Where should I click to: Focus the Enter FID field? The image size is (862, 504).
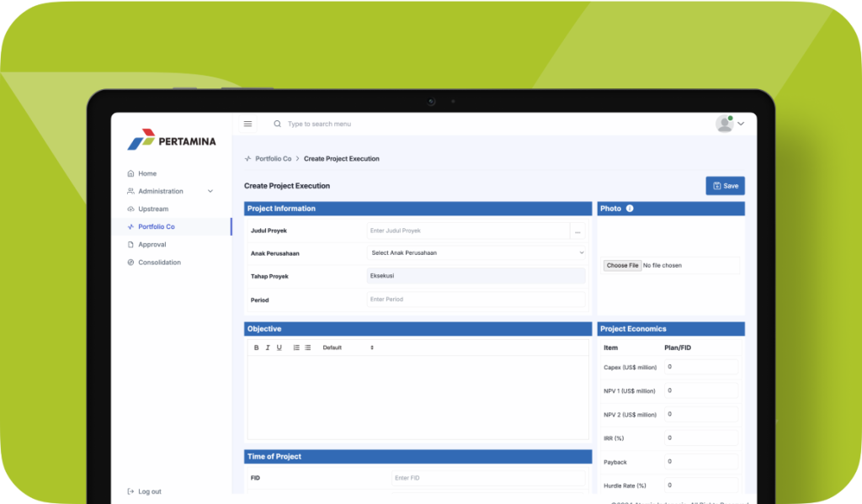[488, 478]
